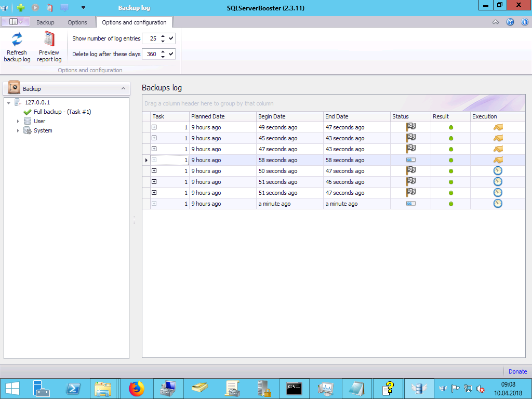Click the Refresh backup log icon
The width and height of the screenshot is (532, 399).
coord(17,40)
